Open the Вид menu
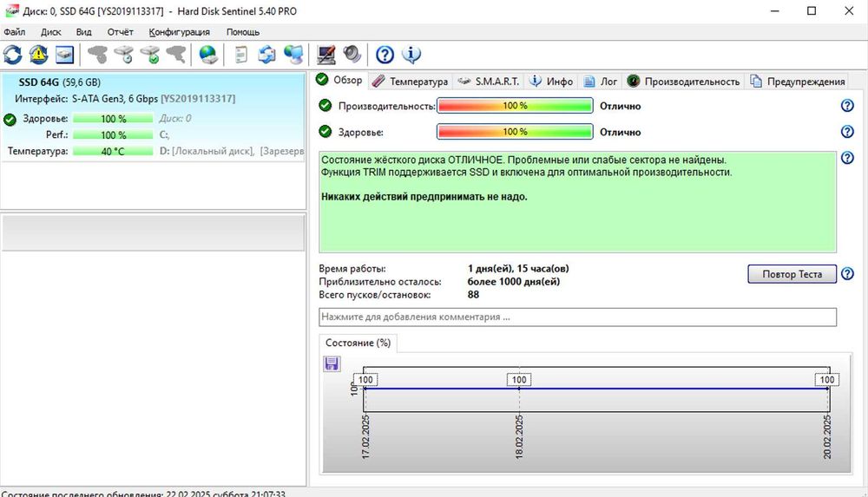Viewport: 868px width, 497px height. 83,32
